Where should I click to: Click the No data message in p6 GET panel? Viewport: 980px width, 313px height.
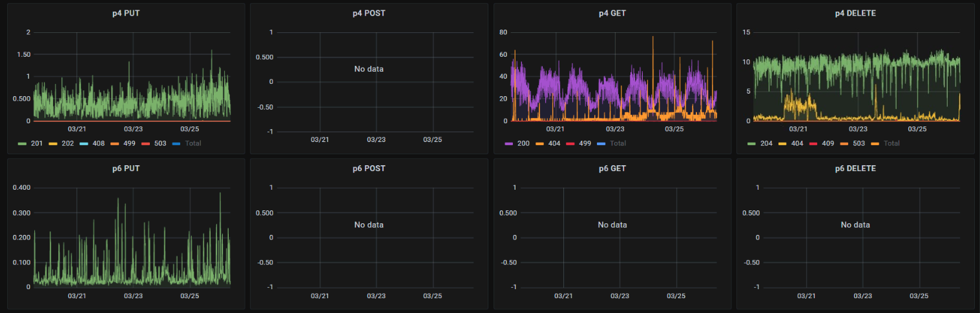pyautogui.click(x=612, y=225)
